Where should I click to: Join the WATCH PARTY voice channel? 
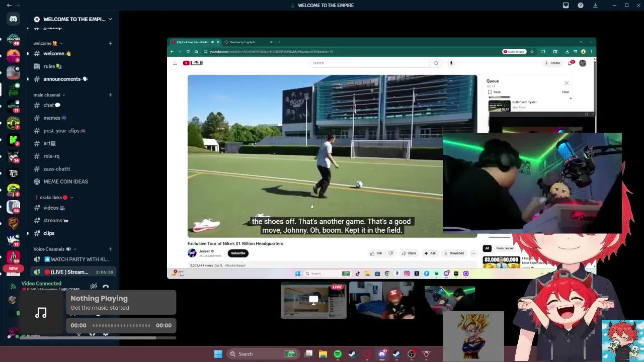[x=72, y=259]
